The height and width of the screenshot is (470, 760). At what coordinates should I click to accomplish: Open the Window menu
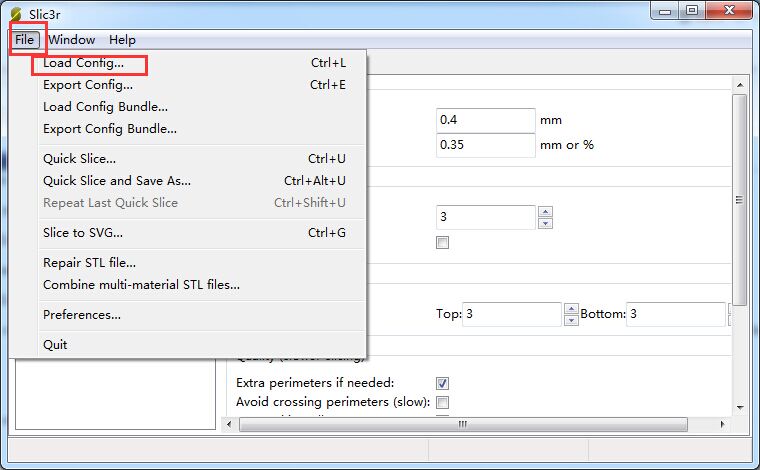72,40
